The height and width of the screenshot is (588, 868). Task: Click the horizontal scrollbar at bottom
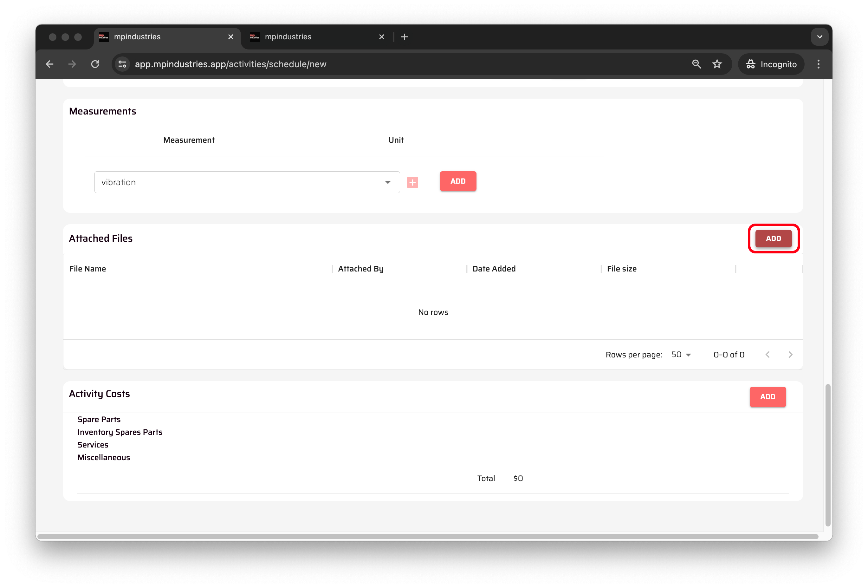pos(428,536)
